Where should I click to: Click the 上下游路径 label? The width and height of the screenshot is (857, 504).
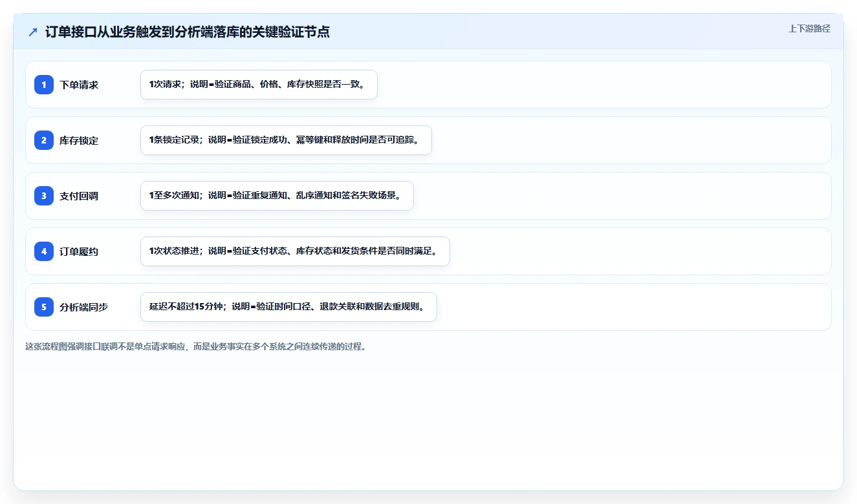point(809,28)
